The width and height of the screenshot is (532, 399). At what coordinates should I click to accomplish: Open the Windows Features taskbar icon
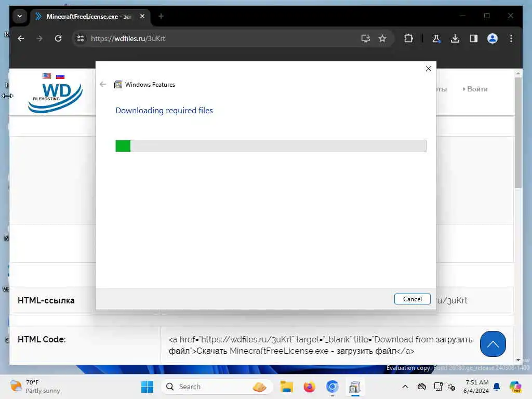[x=355, y=387]
